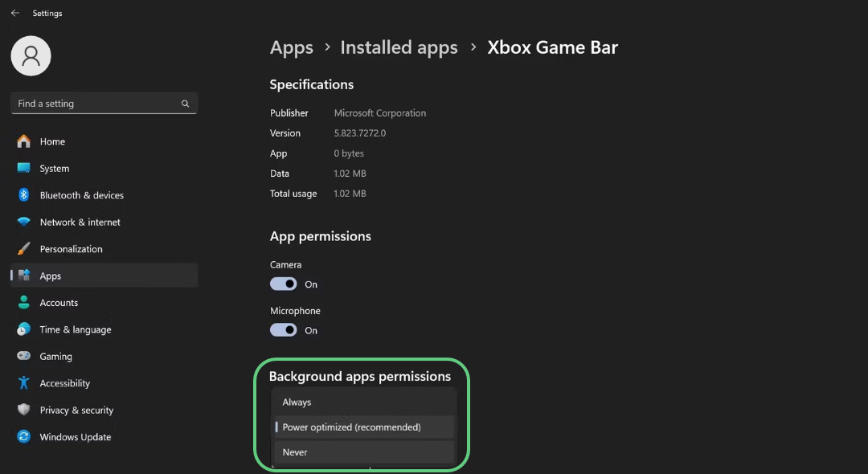Select Power optimized (recommended) option

click(363, 427)
